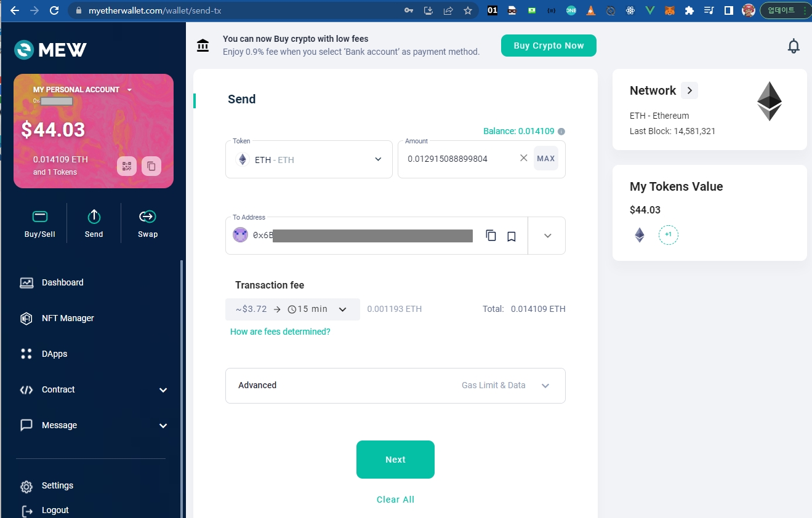Open the Network selection arrow

(689, 90)
